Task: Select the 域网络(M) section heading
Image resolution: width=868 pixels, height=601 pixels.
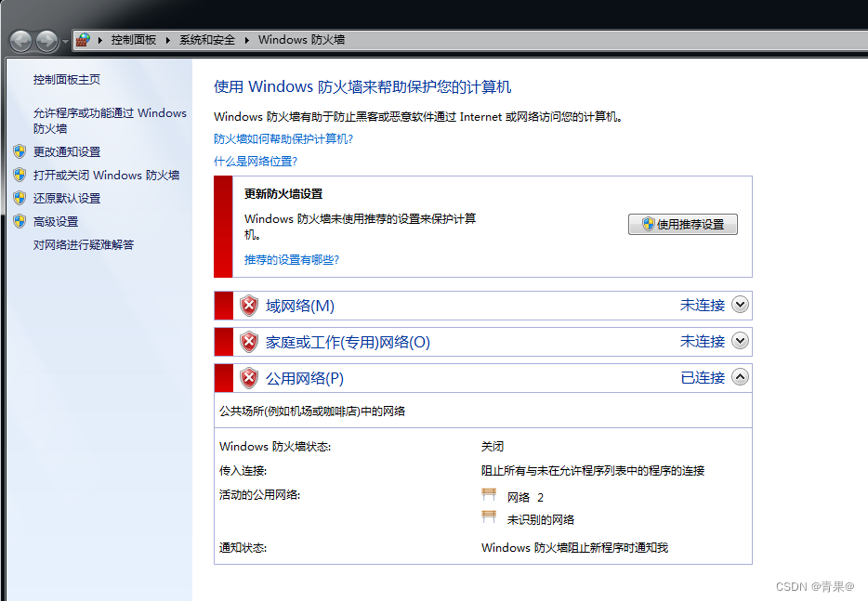Action: 300,306
